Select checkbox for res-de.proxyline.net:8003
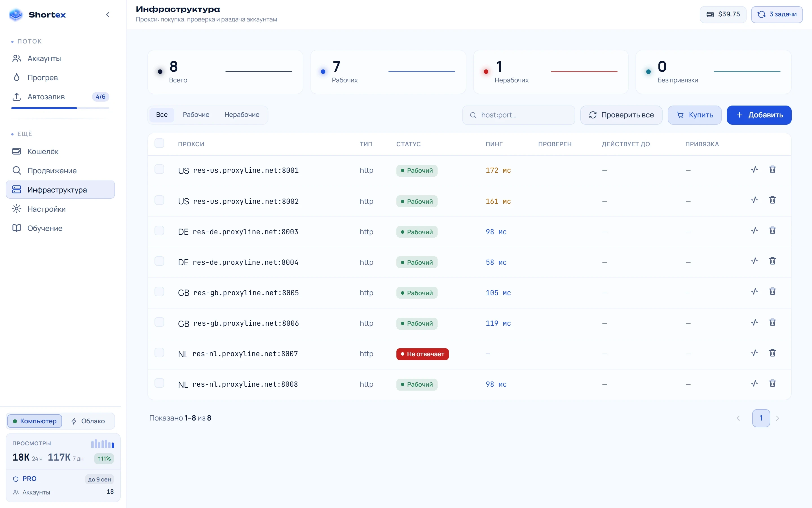Image resolution: width=812 pixels, height=508 pixels. [159, 231]
